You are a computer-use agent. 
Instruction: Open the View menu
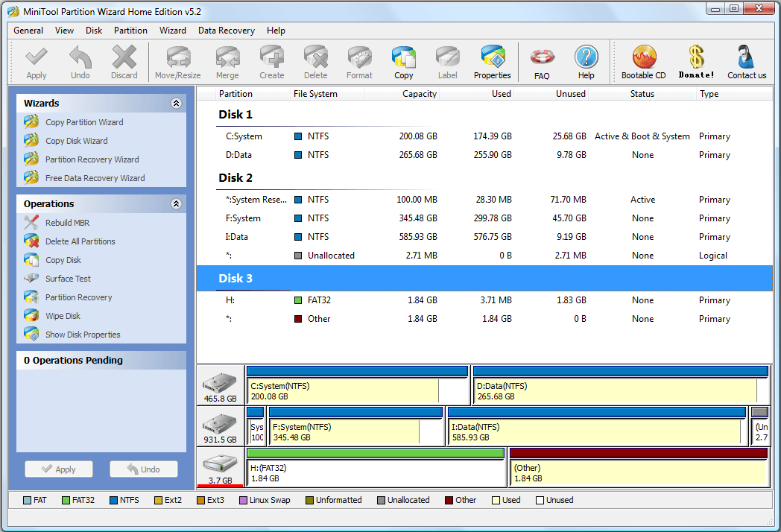(x=64, y=31)
